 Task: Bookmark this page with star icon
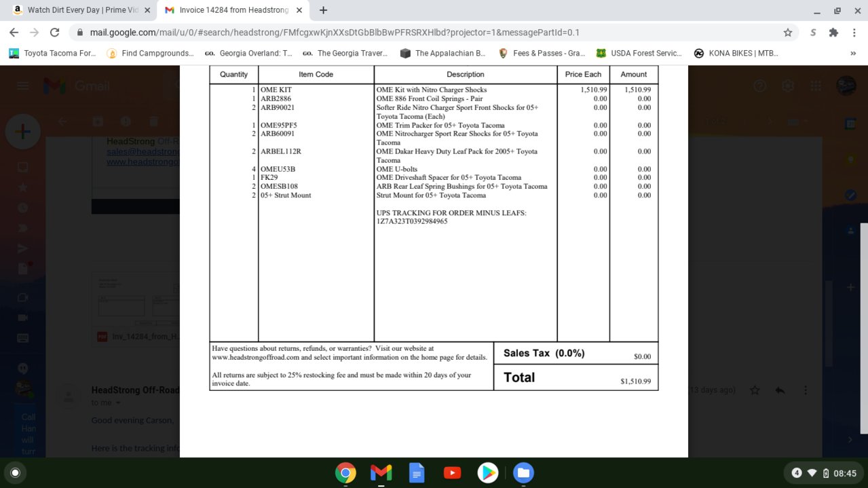pyautogui.click(x=787, y=33)
